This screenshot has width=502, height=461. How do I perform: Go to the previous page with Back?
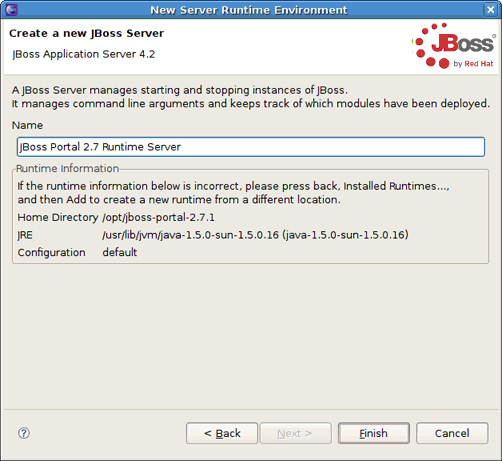pos(222,433)
